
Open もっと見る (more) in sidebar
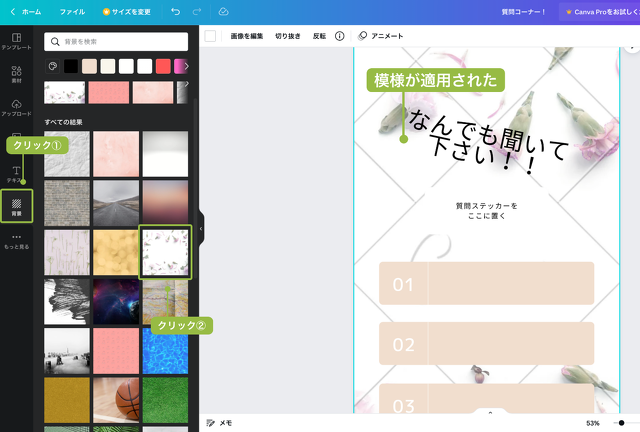[16, 240]
